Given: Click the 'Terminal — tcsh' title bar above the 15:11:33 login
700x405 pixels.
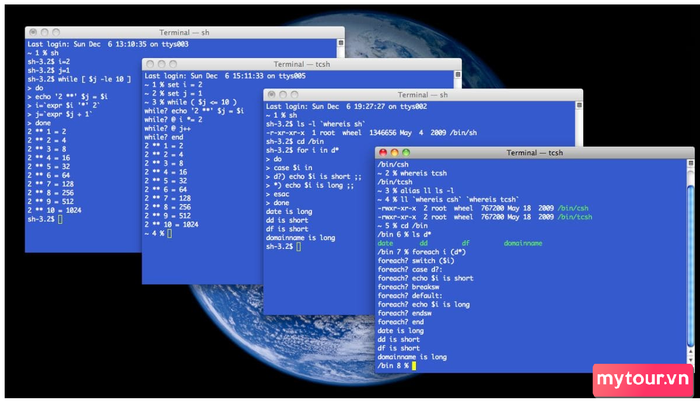Looking at the screenshot, I should [x=302, y=64].
